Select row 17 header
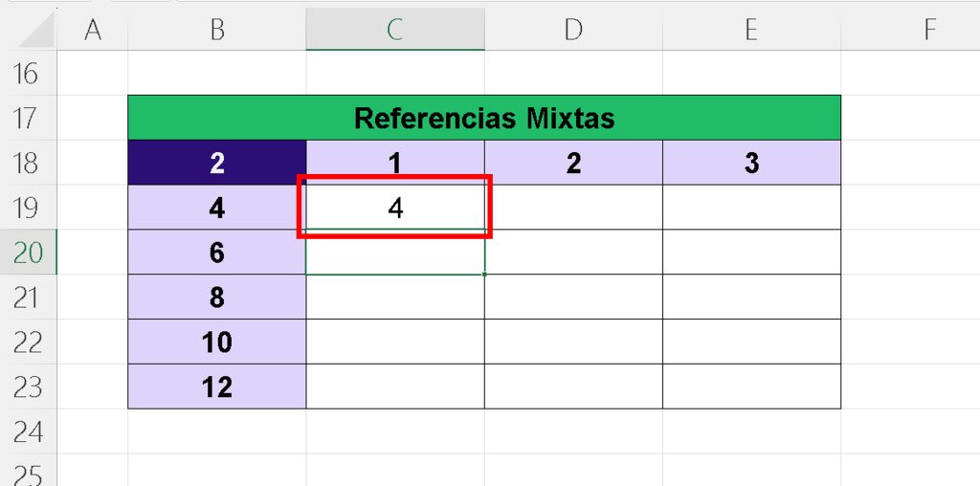 click(x=28, y=118)
